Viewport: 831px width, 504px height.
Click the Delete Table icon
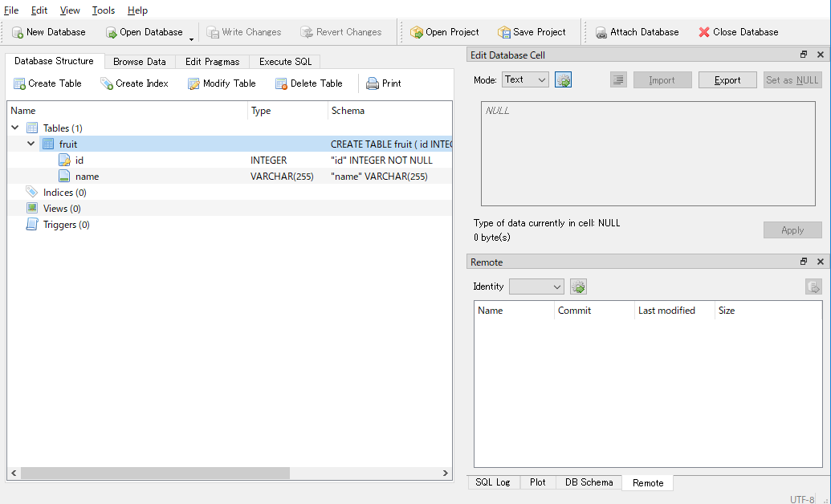pos(311,83)
